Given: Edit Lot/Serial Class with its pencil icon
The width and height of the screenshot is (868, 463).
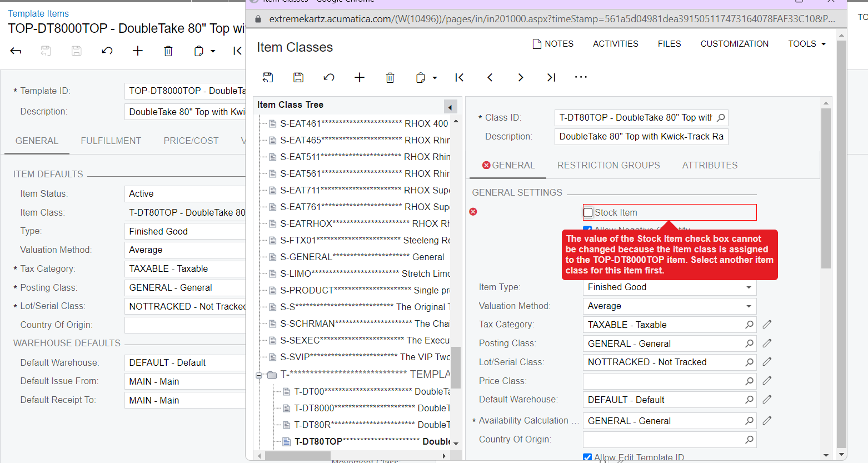Looking at the screenshot, I should tap(767, 361).
